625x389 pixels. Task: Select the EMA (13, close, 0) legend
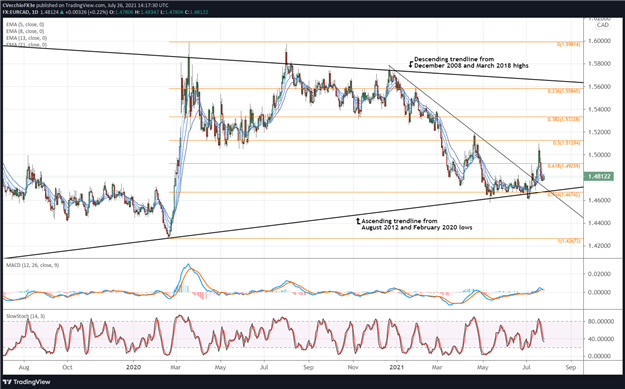click(26, 38)
